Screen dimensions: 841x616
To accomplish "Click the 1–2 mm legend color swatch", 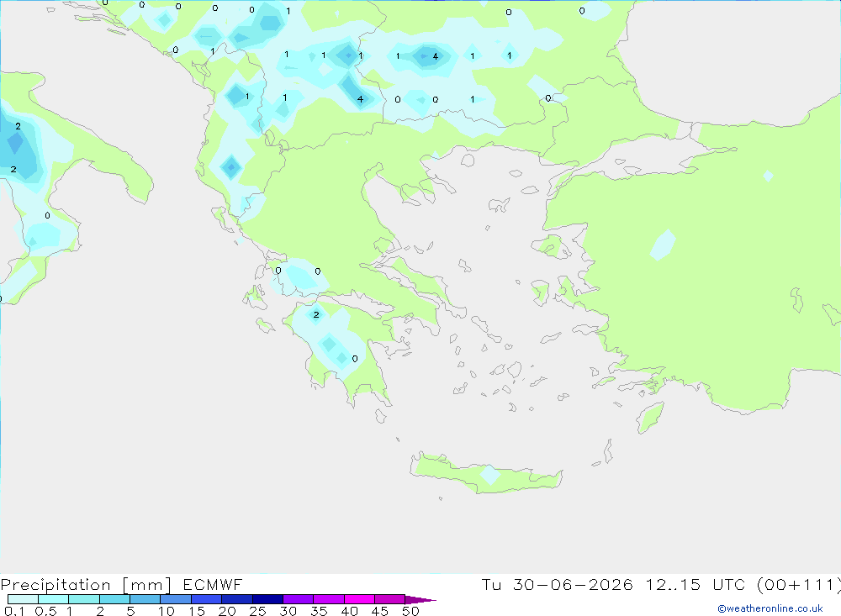I will click(x=83, y=599).
